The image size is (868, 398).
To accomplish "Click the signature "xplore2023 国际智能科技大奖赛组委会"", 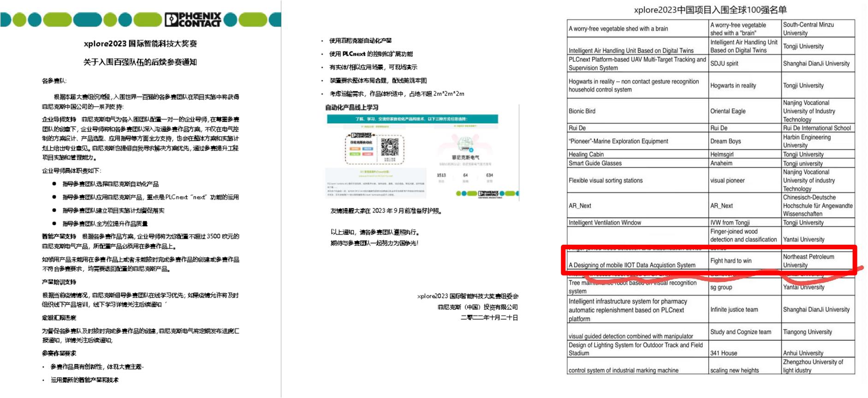I will click(468, 296).
